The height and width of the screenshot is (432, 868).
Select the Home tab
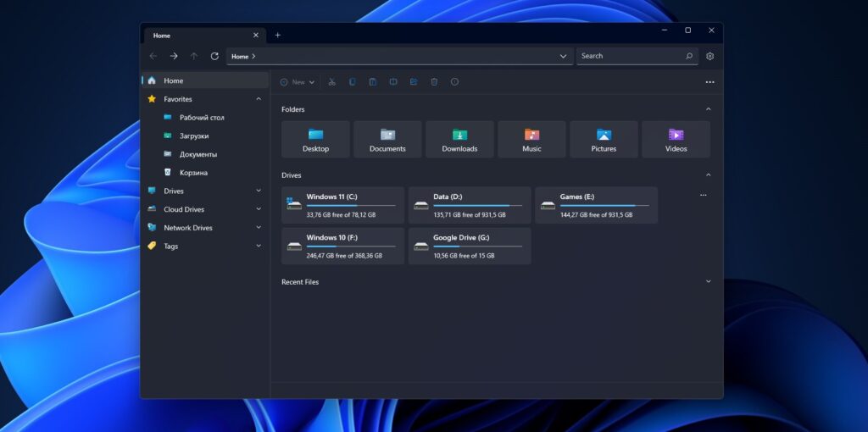(x=205, y=36)
